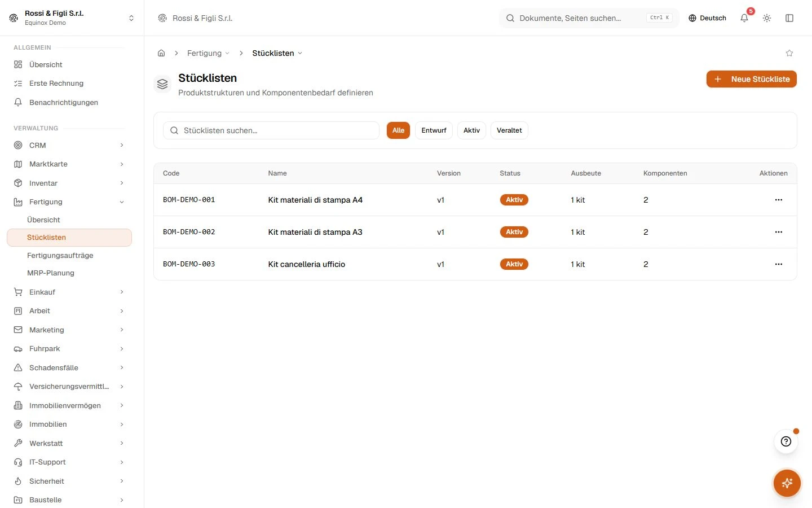
Task: Click the Kit materiali di stampa A4 row
Action: (x=475, y=200)
